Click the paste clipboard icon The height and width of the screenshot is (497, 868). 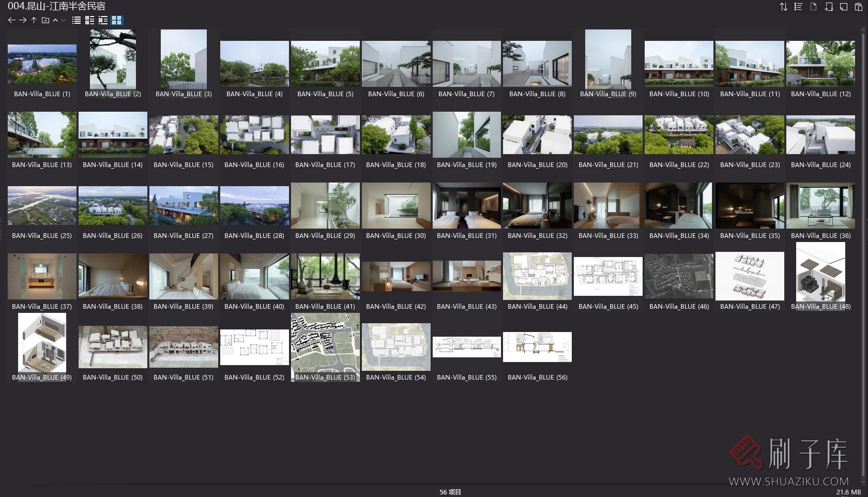(x=859, y=7)
